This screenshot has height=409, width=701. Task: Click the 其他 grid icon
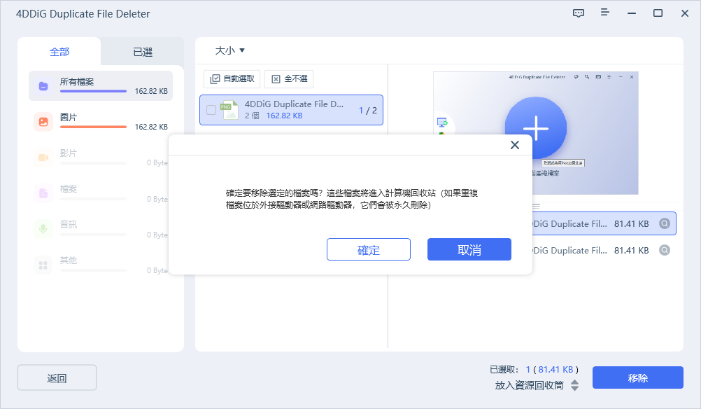point(43,265)
